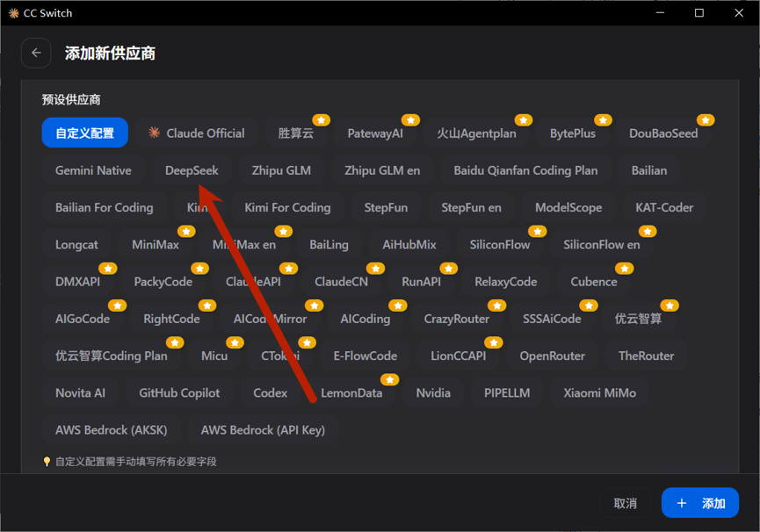Screen dimensions: 760x532
Task: Pick the Novita AI preset
Action: 80,392
